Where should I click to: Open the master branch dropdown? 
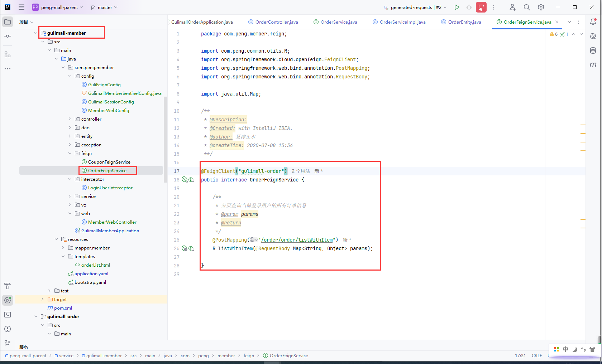(104, 7)
